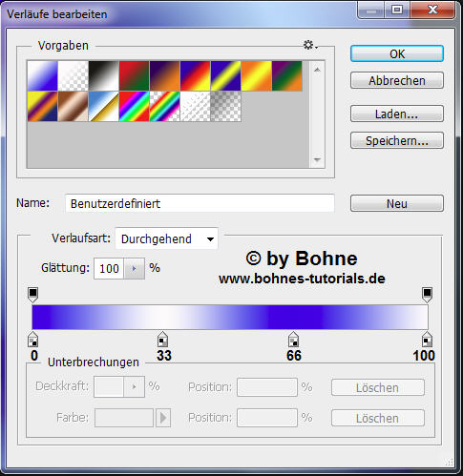Choose the rainbow spectrum gradient preset
Viewport: 463px width, 476px height.
click(x=134, y=107)
